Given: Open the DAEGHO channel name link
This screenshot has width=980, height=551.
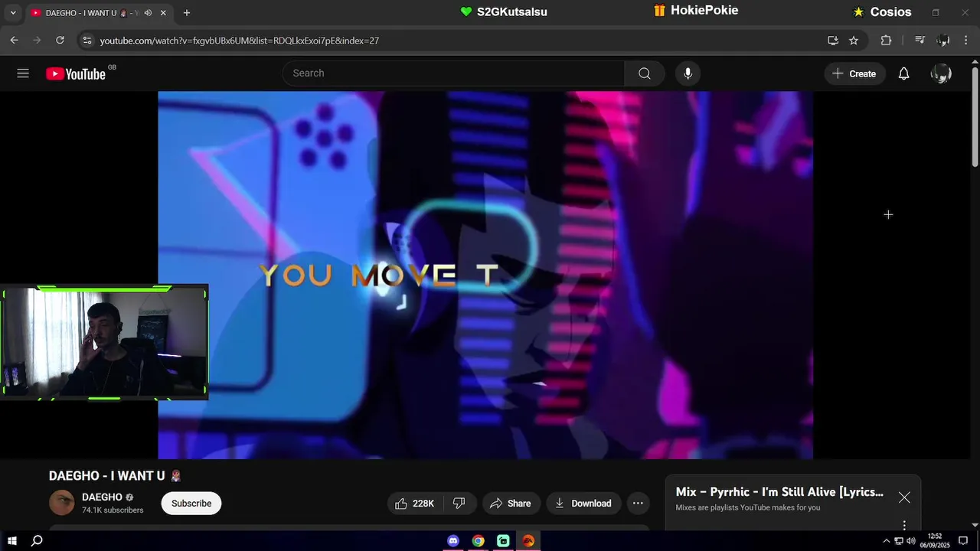Looking at the screenshot, I should pyautogui.click(x=102, y=497).
